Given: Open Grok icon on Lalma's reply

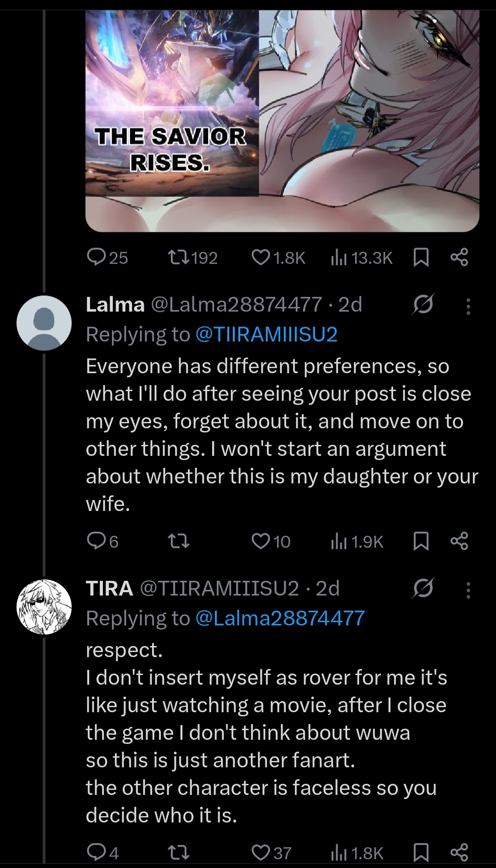Looking at the screenshot, I should coord(423,305).
